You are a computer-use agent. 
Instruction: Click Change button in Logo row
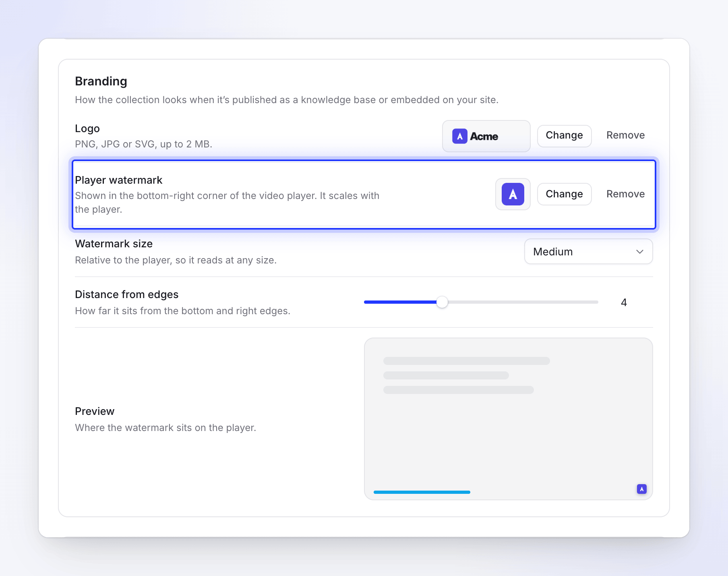click(564, 136)
